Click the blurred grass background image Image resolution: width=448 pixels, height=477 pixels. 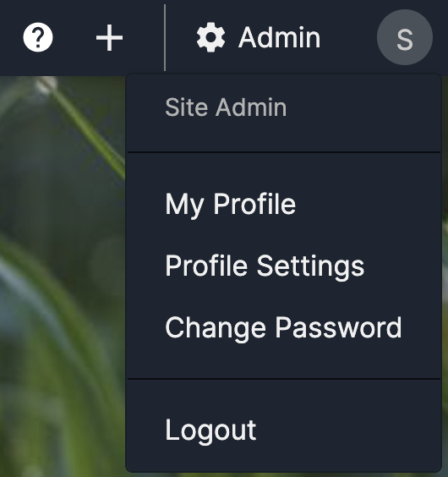point(63,274)
